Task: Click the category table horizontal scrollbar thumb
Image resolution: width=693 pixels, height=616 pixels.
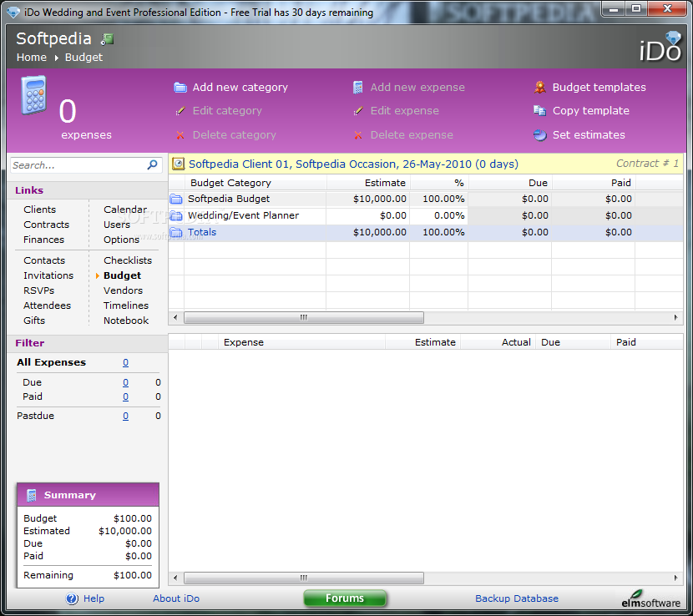Action: pyautogui.click(x=304, y=318)
